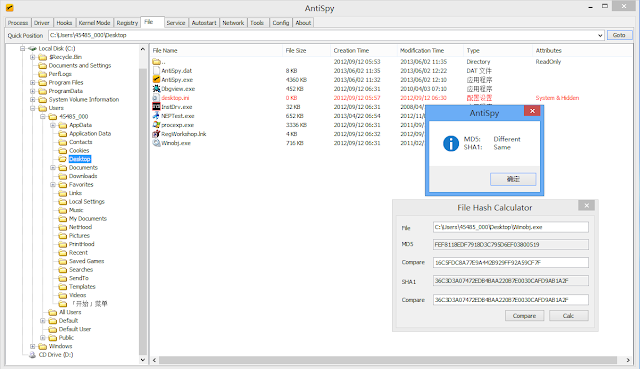The image size is (640, 369).
Task: Click the info icon in AntiSpy dialog
Action: tap(451, 143)
